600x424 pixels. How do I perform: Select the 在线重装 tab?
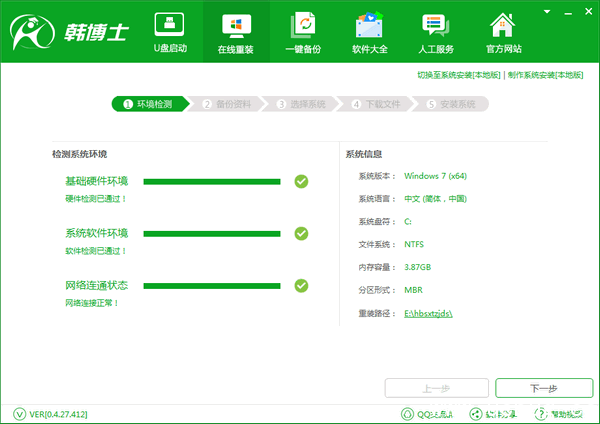(x=236, y=33)
